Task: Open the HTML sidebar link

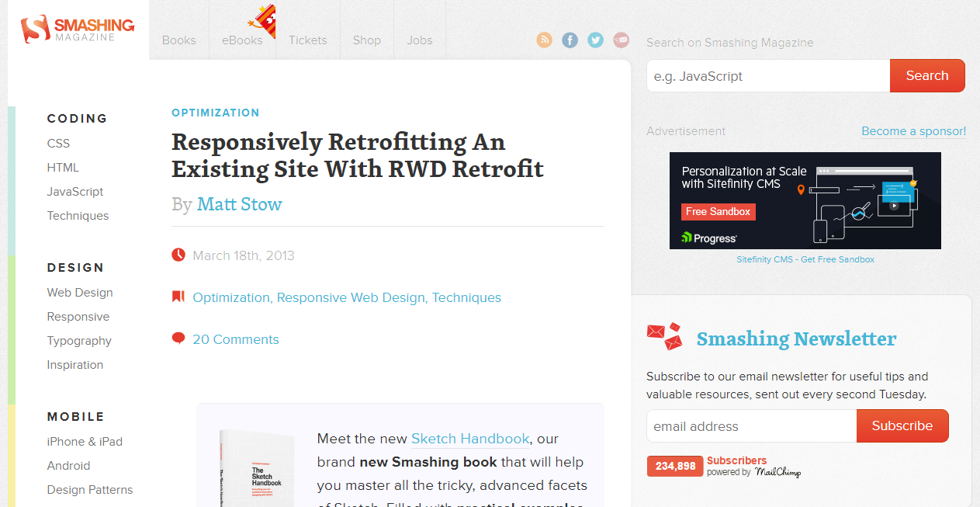Action: 63,168
